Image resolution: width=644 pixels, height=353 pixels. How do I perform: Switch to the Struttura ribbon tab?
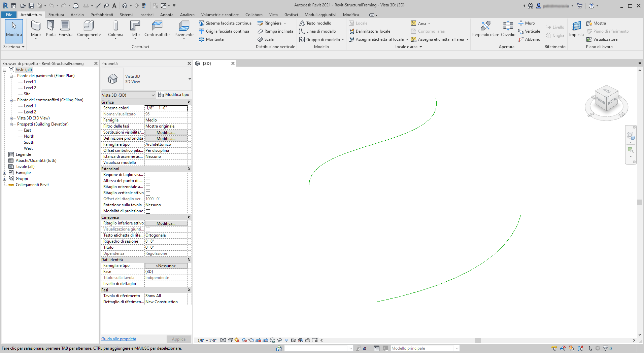point(56,14)
